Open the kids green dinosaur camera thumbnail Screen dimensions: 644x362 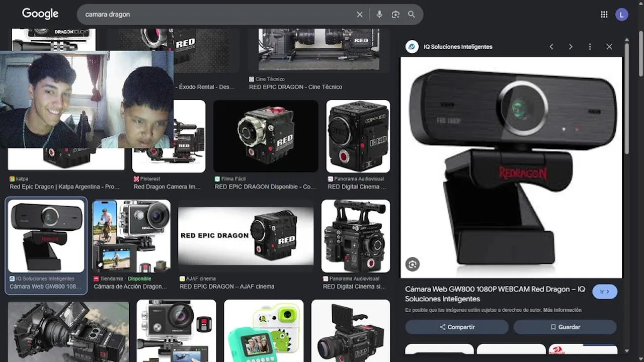click(264, 331)
